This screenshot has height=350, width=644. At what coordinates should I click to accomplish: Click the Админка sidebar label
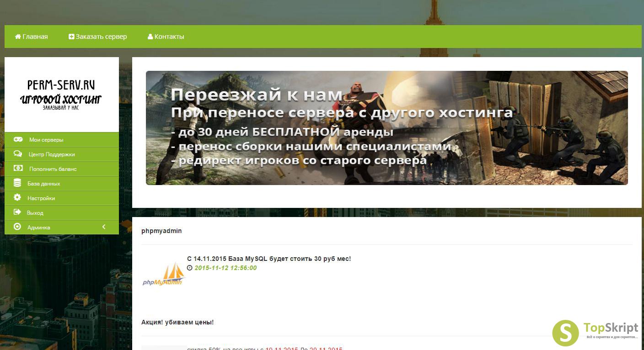pos(39,228)
